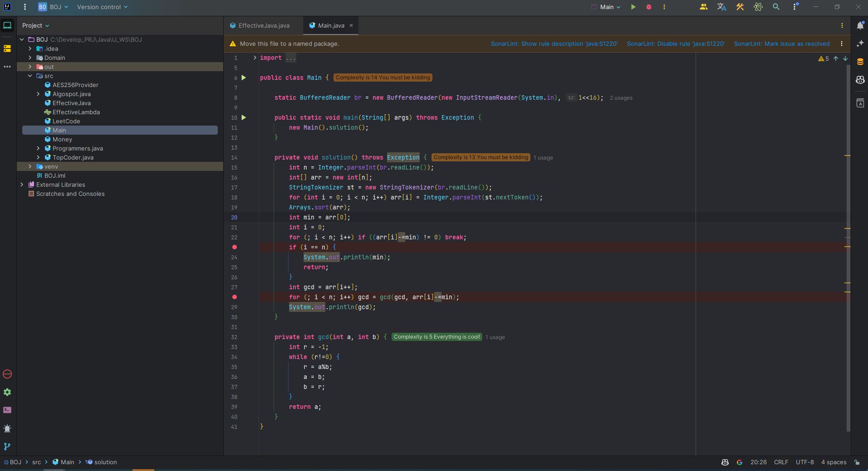Open the main menu hamburger icon
The height and width of the screenshot is (471, 868).
click(25, 7)
